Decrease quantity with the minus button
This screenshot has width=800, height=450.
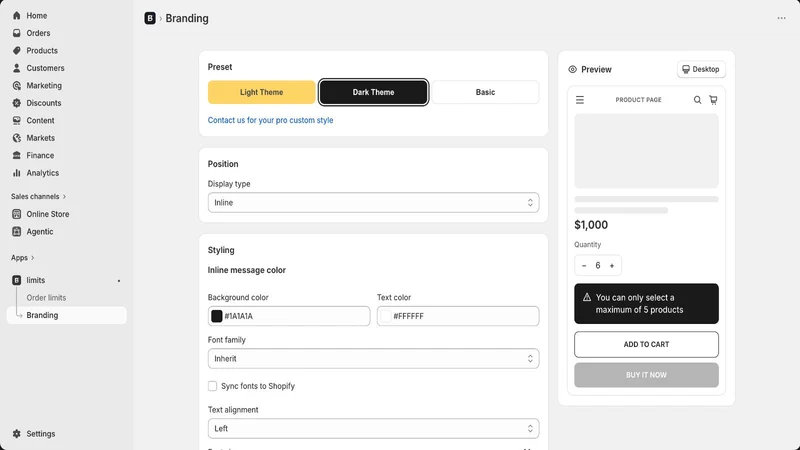point(584,266)
